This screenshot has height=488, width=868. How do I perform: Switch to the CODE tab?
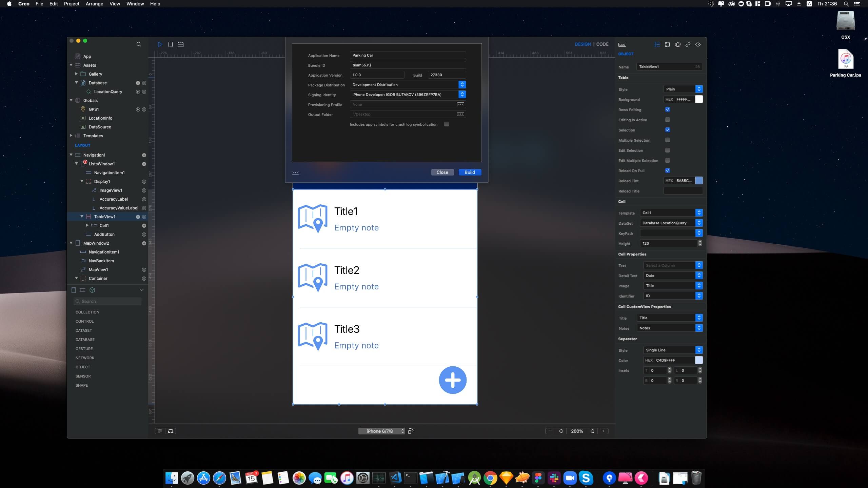point(602,44)
